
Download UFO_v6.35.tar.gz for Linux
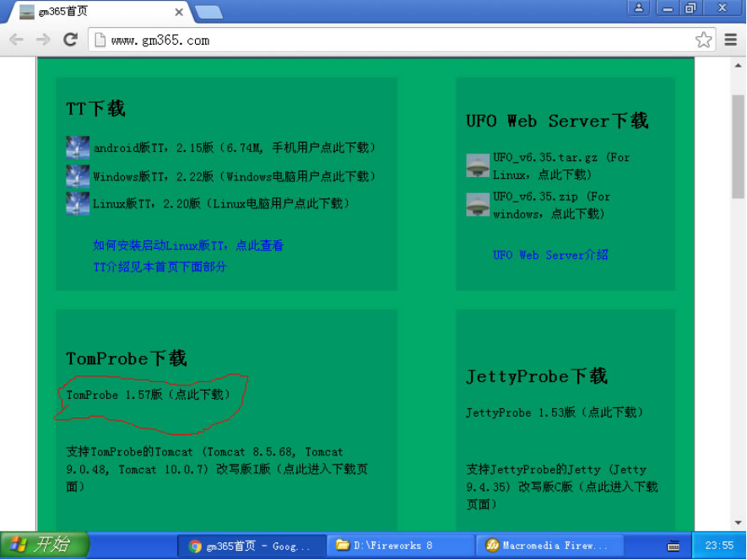pyautogui.click(x=561, y=165)
